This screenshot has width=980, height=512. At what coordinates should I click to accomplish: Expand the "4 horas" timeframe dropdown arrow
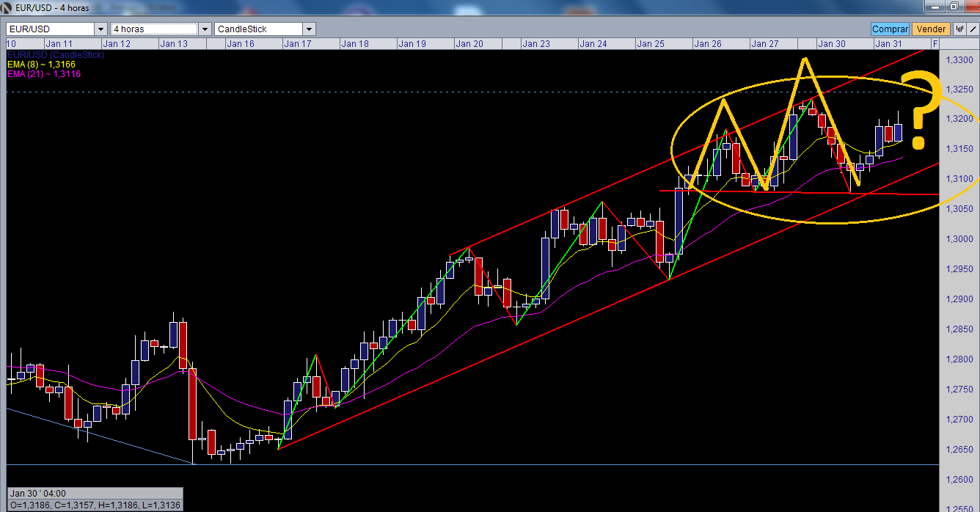(205, 29)
